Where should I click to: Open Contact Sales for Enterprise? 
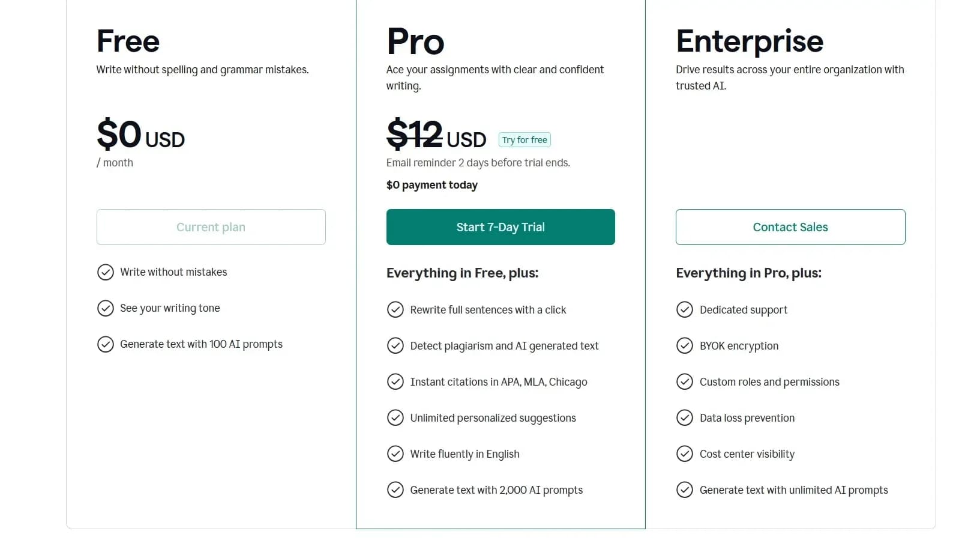[790, 227]
